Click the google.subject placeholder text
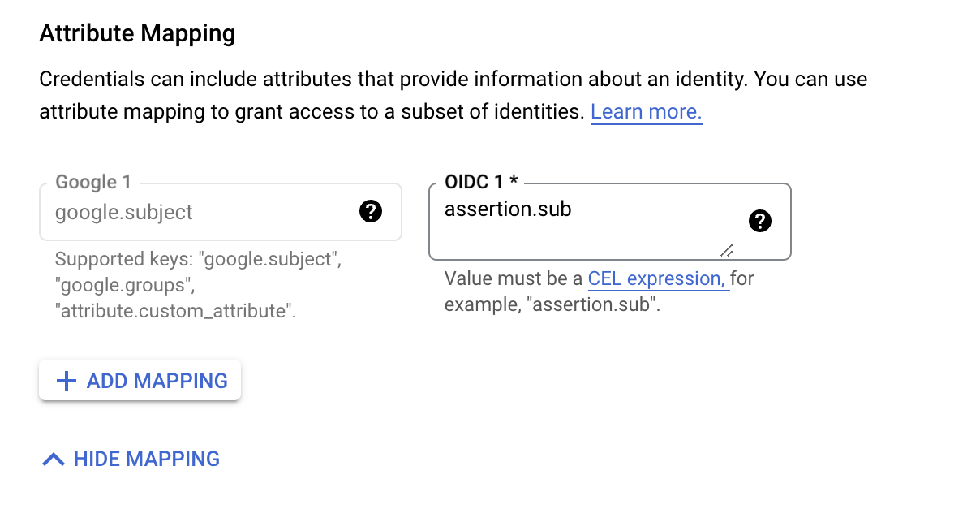980x505 pixels. [x=124, y=213]
